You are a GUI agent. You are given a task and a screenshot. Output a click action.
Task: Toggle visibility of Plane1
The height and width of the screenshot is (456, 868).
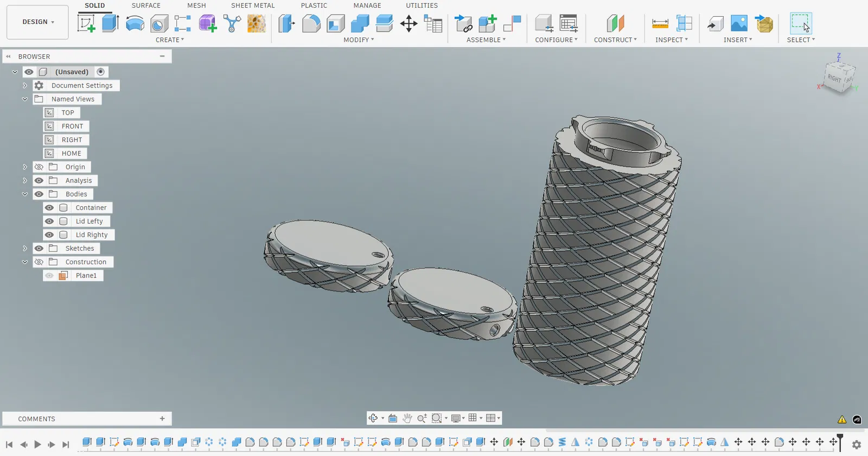[49, 276]
